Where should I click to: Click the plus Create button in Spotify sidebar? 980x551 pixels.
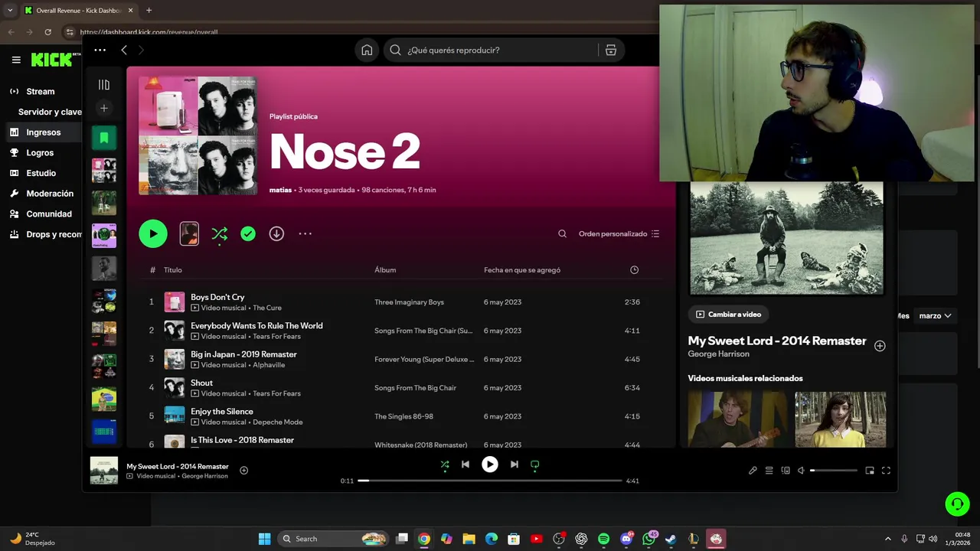(104, 108)
